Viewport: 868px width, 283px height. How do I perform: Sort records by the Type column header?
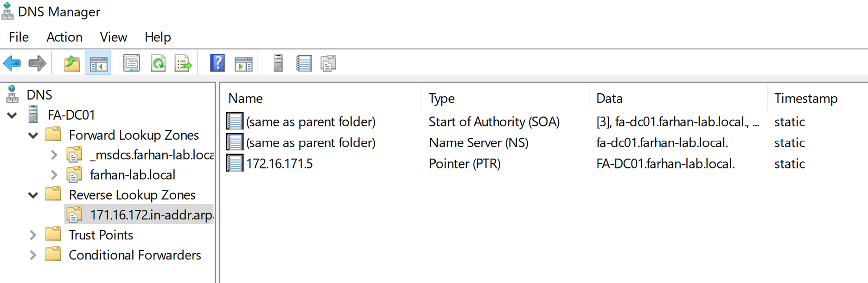pos(441,98)
